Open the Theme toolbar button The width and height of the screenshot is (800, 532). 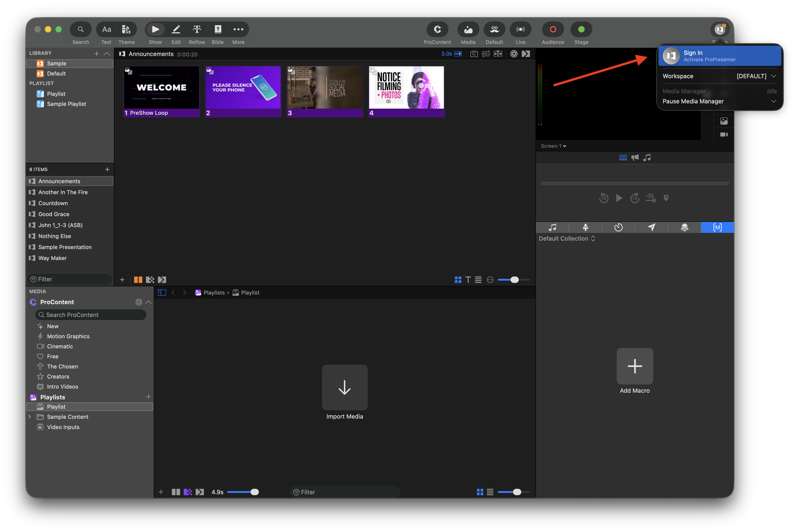pyautogui.click(x=126, y=30)
